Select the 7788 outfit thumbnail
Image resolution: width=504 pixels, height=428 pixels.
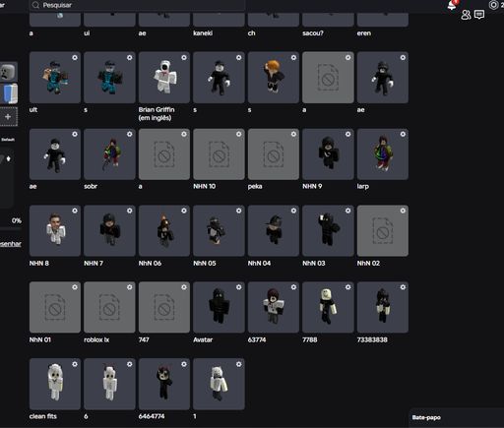(328, 307)
